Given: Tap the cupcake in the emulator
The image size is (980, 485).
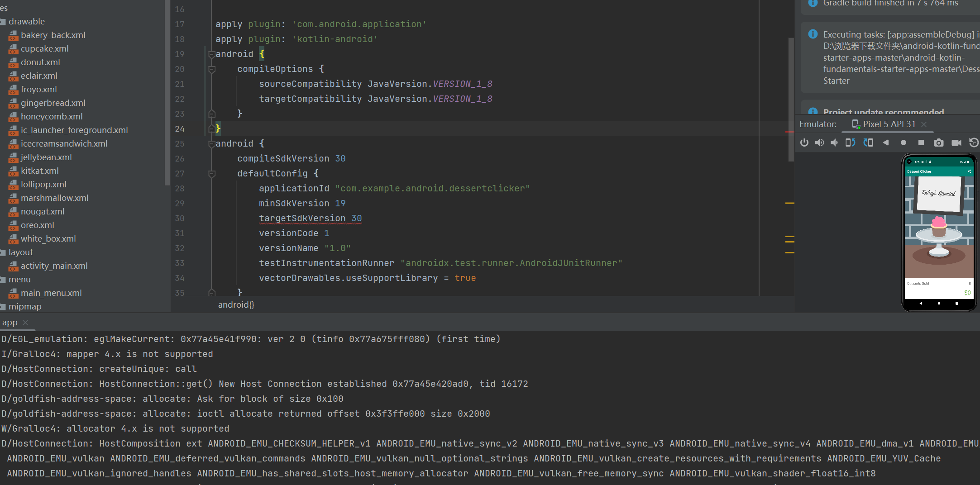Looking at the screenshot, I should (x=939, y=225).
